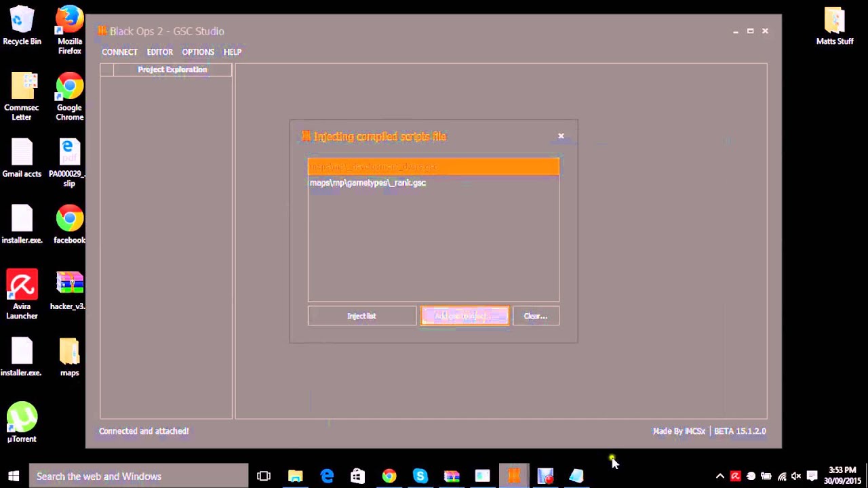Open the EDITOR menu
The width and height of the screenshot is (868, 488).
click(x=159, y=52)
